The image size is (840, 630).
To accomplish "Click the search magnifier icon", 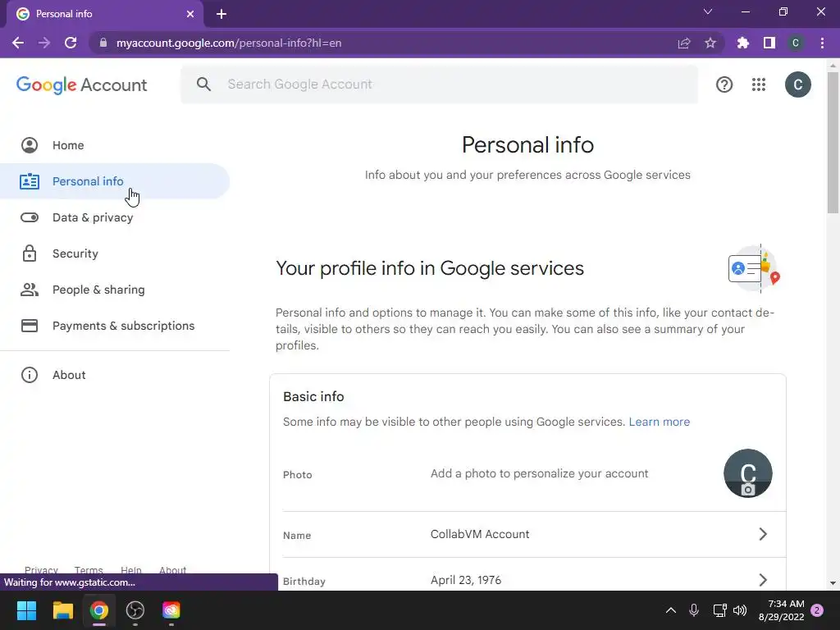I will tap(203, 84).
